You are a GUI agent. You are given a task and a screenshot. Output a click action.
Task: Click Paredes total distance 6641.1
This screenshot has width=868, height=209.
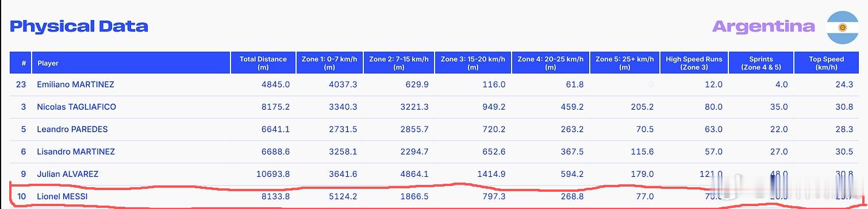275,129
